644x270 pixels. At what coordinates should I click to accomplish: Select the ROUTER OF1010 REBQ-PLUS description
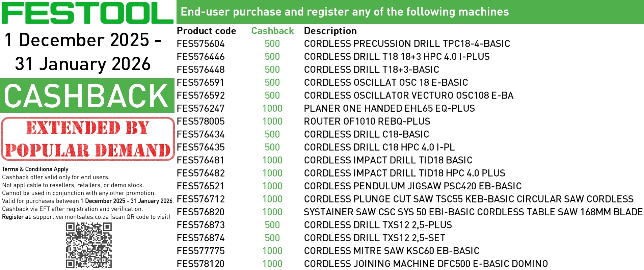pos(367,122)
